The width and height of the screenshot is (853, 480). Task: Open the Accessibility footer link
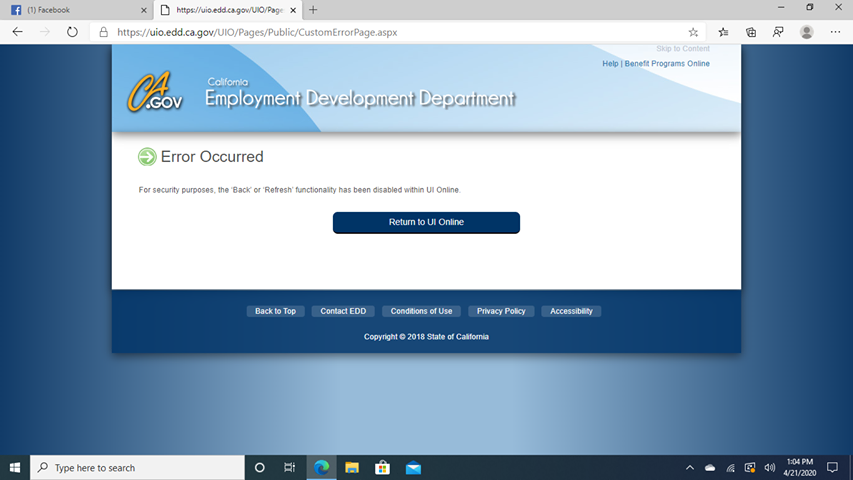tap(571, 311)
